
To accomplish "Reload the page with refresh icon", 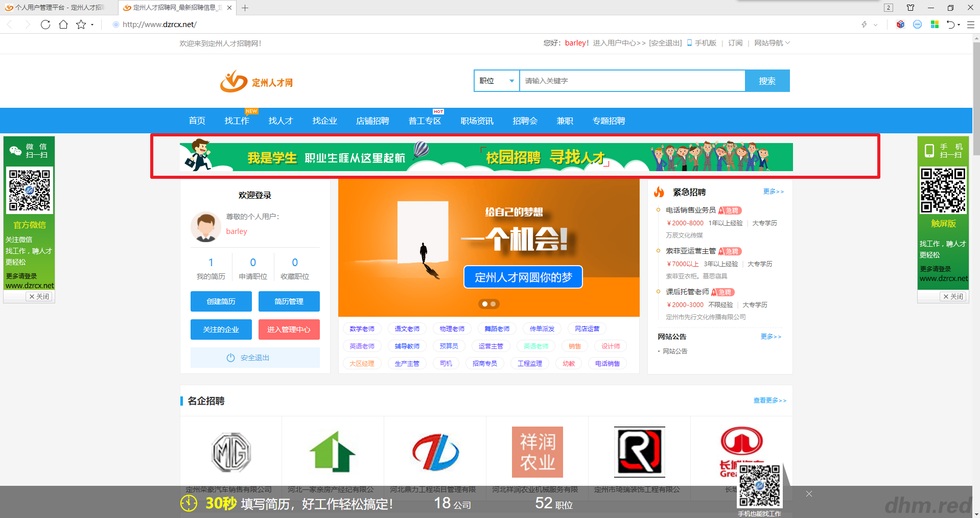I will point(45,25).
